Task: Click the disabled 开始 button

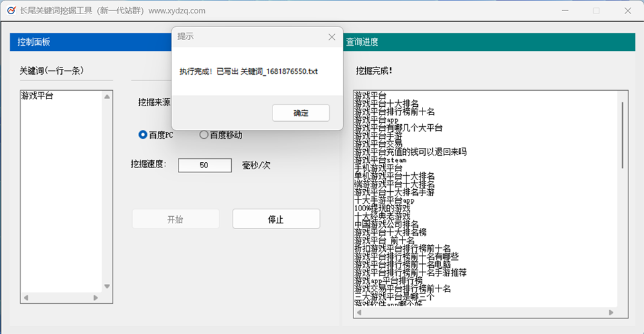Action: click(x=175, y=219)
